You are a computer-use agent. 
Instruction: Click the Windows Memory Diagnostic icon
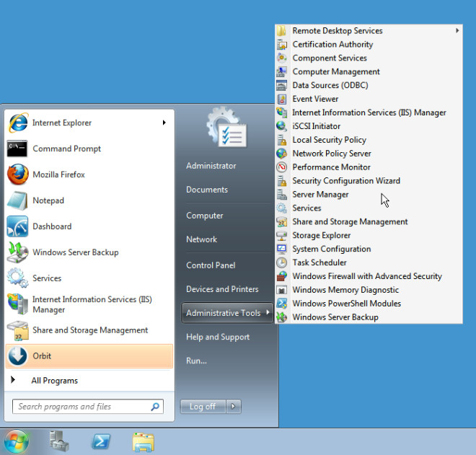tap(282, 290)
